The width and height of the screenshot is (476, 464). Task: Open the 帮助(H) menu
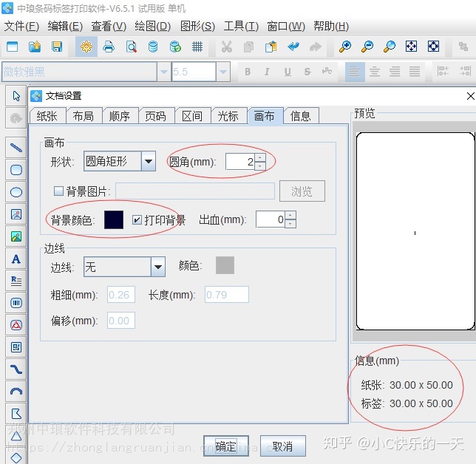tap(331, 27)
